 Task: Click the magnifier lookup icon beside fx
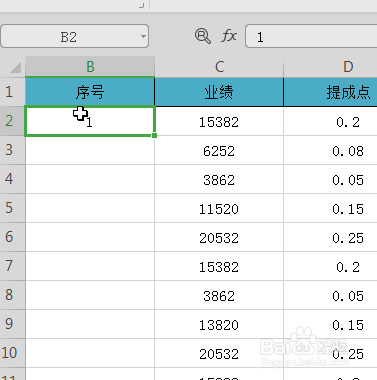click(202, 36)
